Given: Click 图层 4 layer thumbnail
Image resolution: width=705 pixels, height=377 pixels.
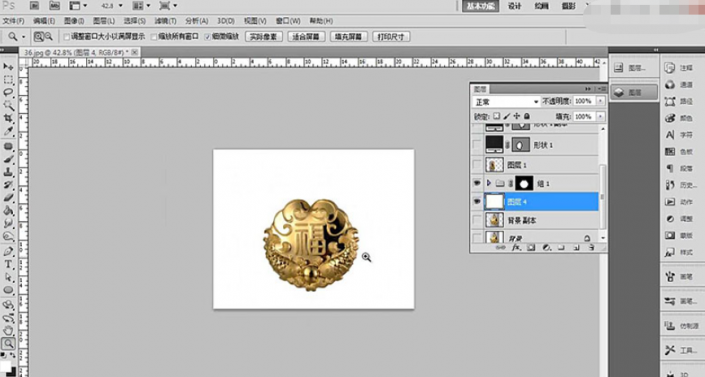Looking at the screenshot, I should click(x=495, y=202).
